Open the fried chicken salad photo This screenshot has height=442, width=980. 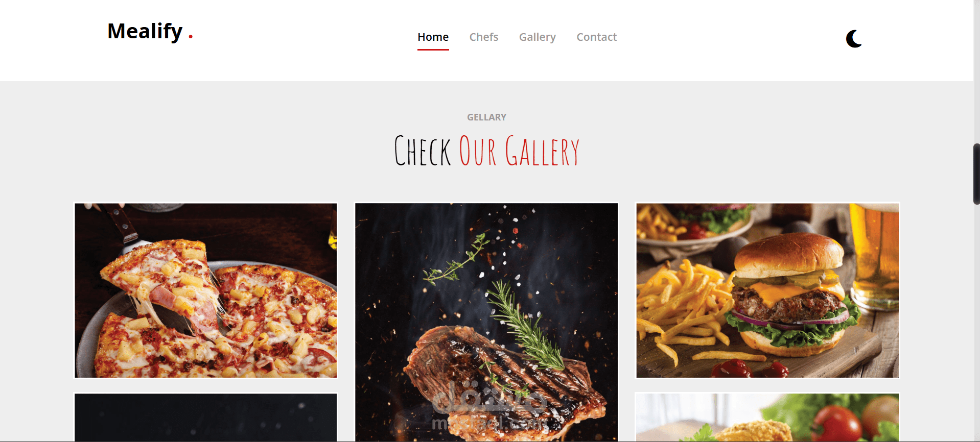767,417
